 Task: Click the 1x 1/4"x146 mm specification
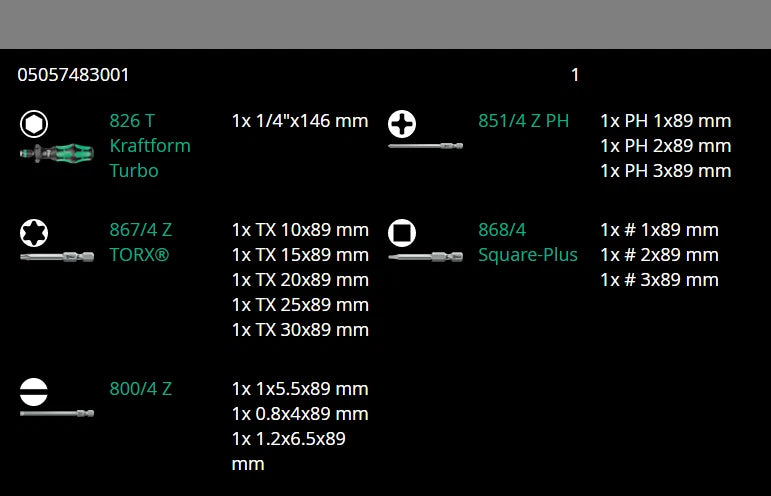[300, 121]
